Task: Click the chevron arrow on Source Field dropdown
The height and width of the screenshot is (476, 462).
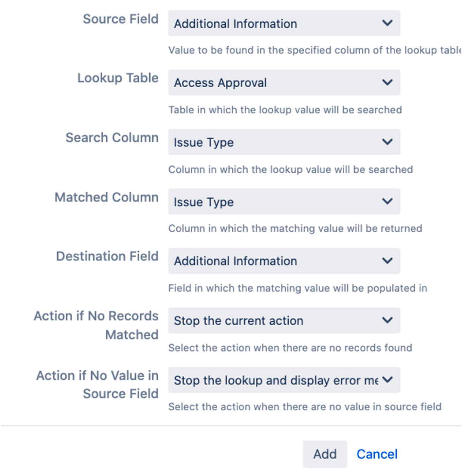Action: point(387,23)
